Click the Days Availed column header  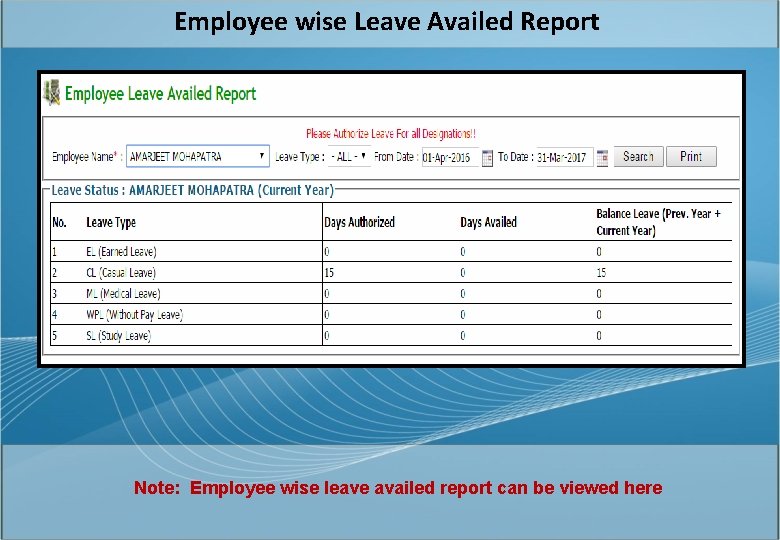tap(488, 222)
